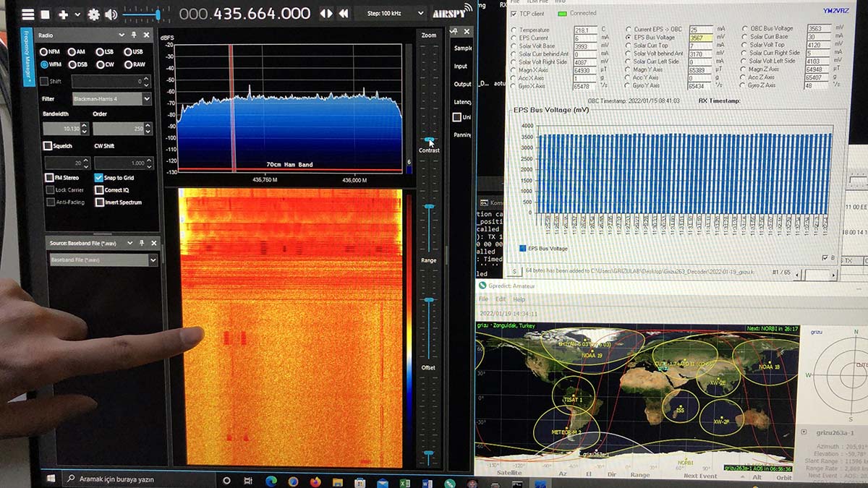
Task: Select the NFM demodulation mode
Action: coord(45,52)
